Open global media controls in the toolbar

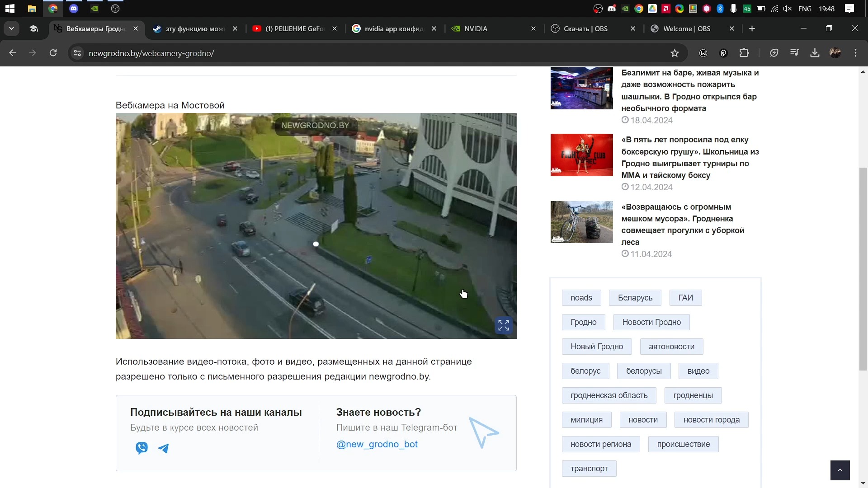(x=794, y=53)
